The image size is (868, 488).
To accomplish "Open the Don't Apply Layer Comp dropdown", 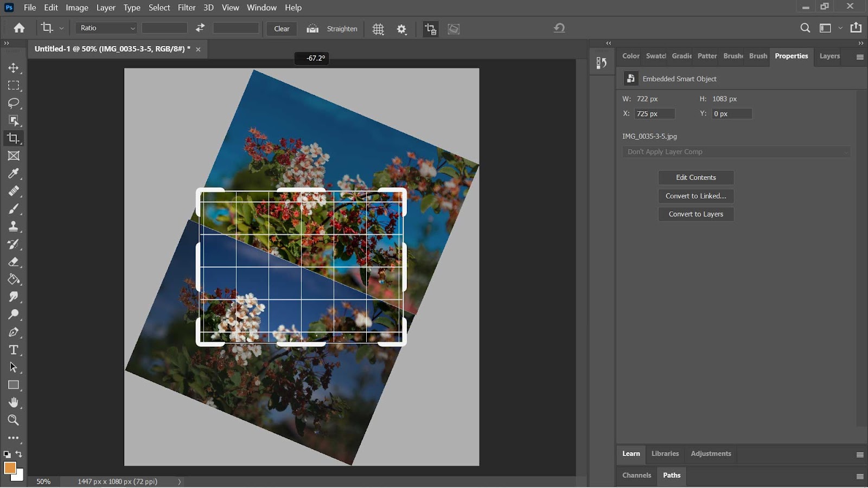I will tap(736, 152).
